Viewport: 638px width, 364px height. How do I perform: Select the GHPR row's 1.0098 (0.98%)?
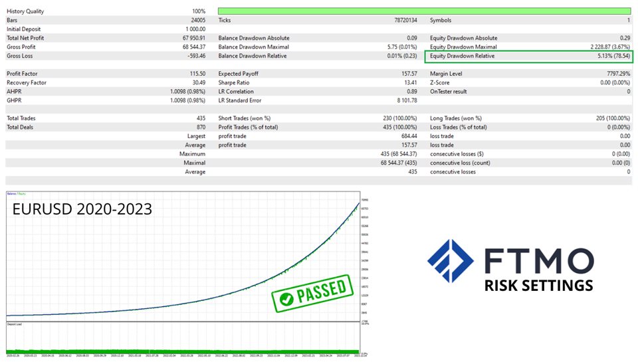[187, 100]
